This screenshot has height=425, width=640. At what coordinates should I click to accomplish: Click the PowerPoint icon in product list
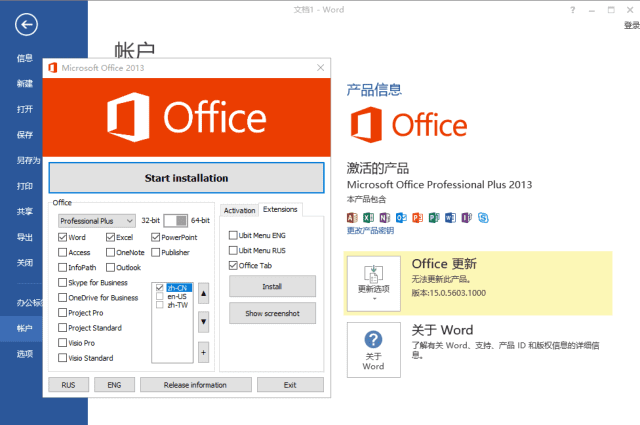[x=418, y=218]
